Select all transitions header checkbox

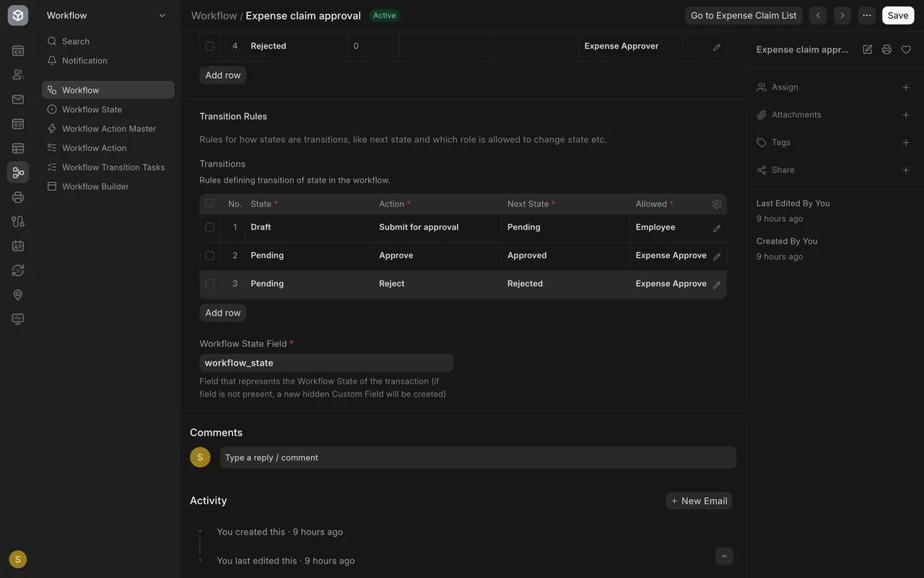click(209, 203)
